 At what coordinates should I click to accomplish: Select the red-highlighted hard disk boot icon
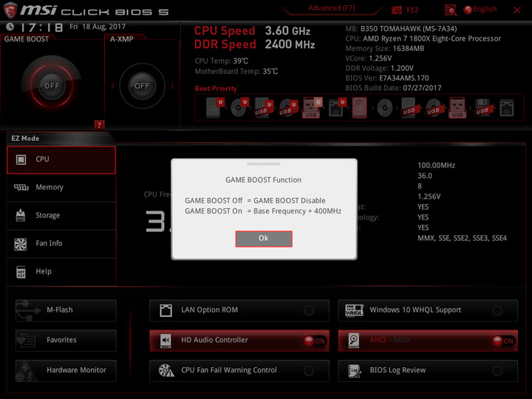tap(360, 108)
